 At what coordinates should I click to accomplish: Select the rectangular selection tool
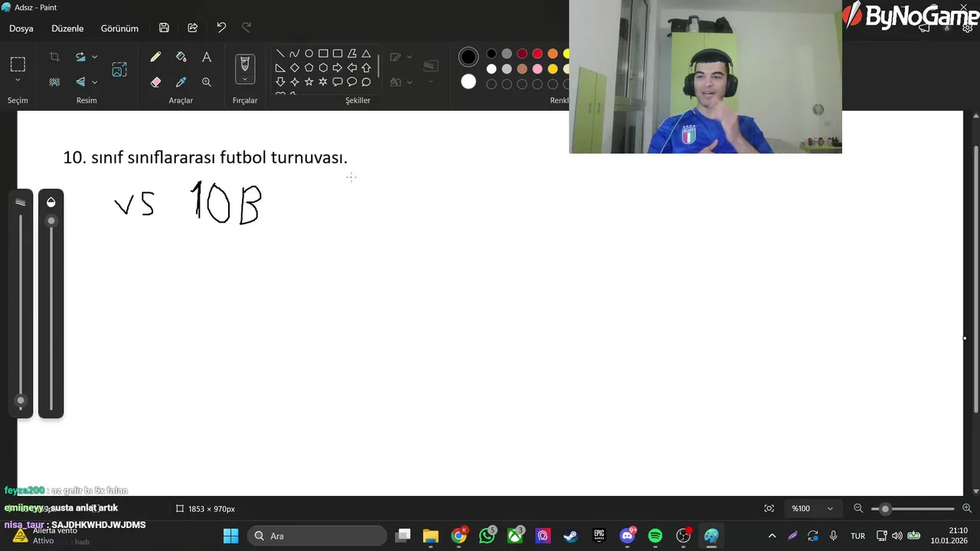[18, 64]
